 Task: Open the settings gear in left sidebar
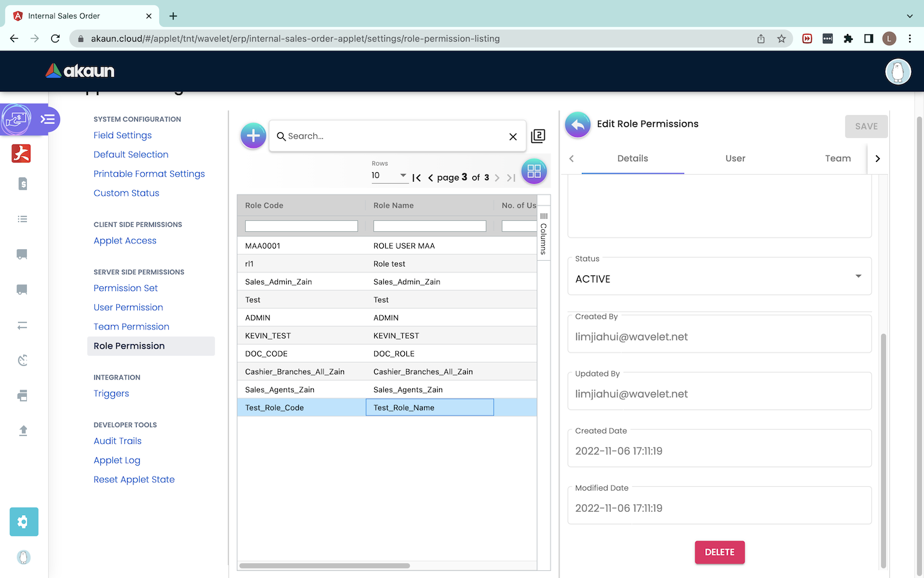coord(24,521)
